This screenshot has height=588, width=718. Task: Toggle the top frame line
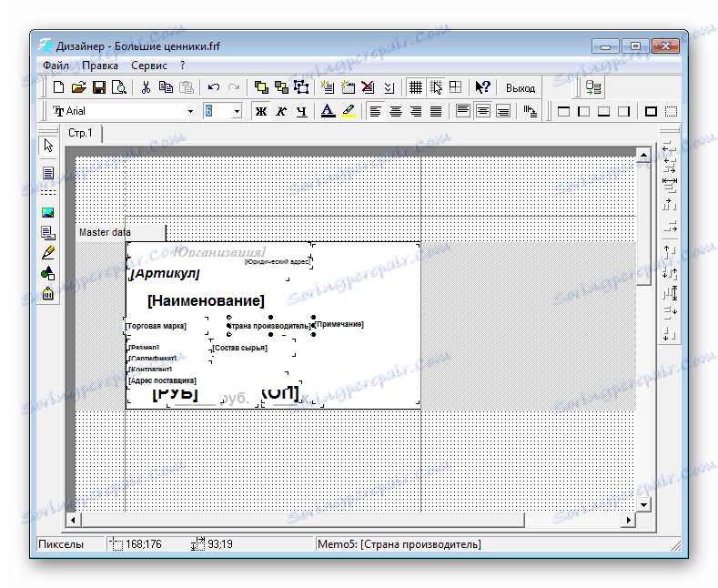pyautogui.click(x=563, y=111)
